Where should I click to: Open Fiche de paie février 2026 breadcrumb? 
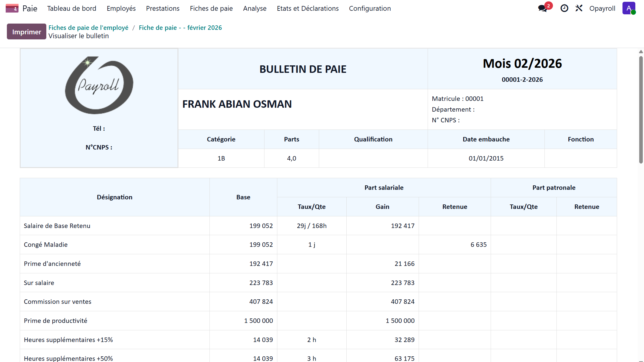coord(180,27)
